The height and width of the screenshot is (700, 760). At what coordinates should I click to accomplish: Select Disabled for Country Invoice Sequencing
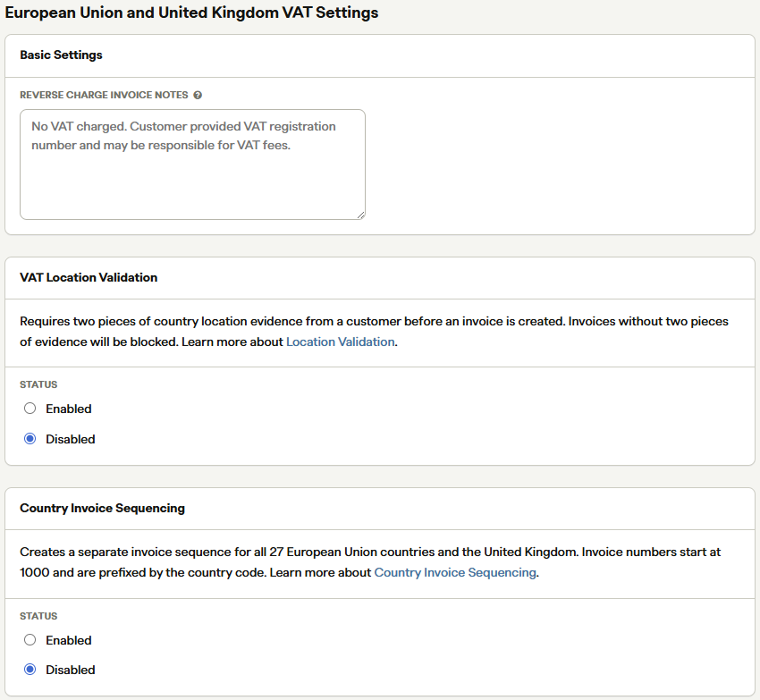[x=30, y=670]
